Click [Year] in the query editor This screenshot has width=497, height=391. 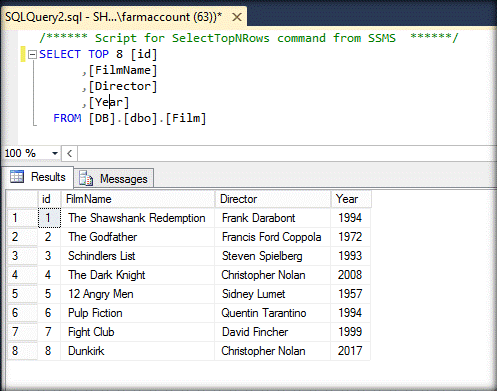(109, 102)
